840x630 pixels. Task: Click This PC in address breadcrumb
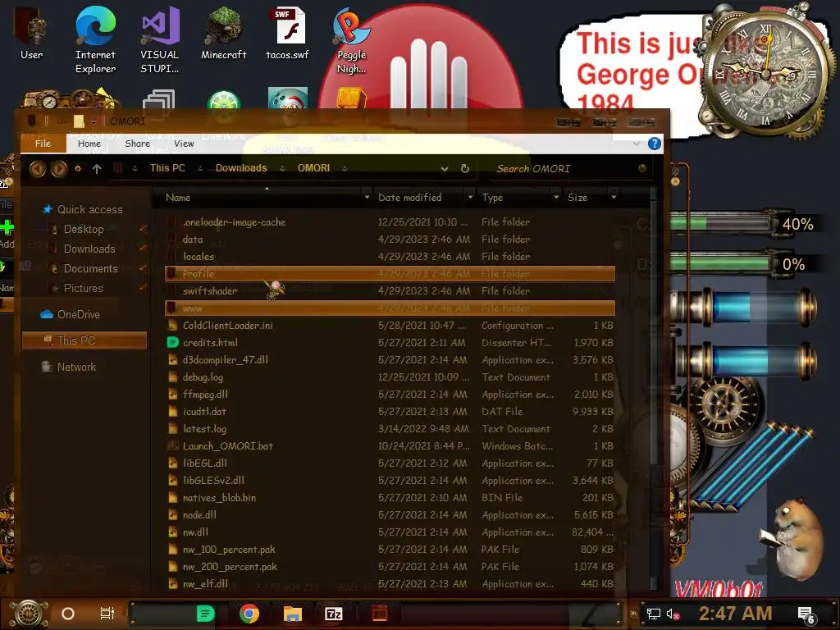(167, 168)
